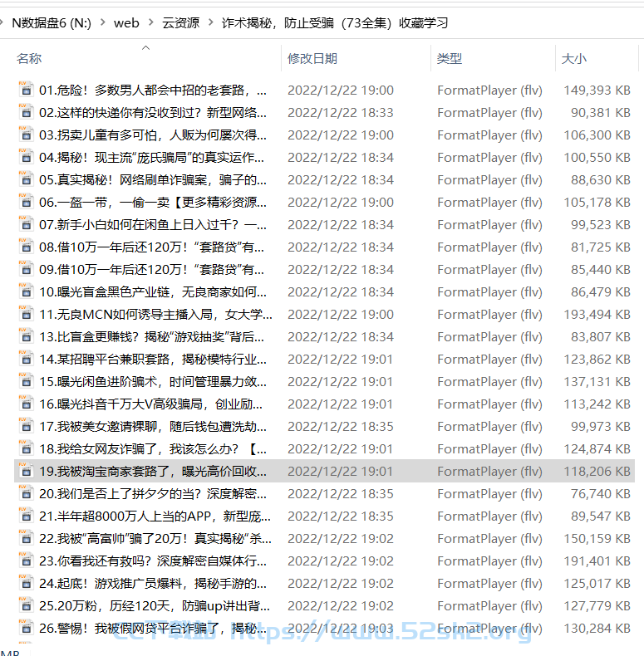Viewport: 644px width, 656px height.
Task: Click the FLV icon of file 11.无良MCN
Action: coord(26,314)
